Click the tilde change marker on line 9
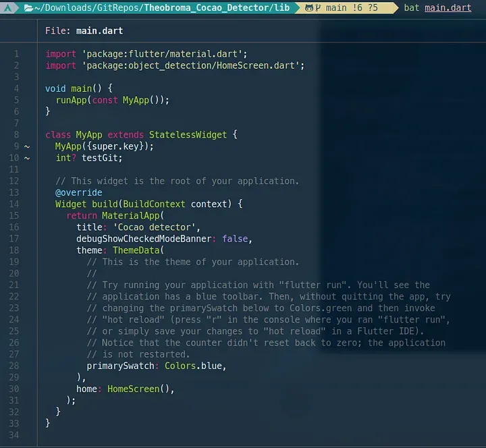 27,146
